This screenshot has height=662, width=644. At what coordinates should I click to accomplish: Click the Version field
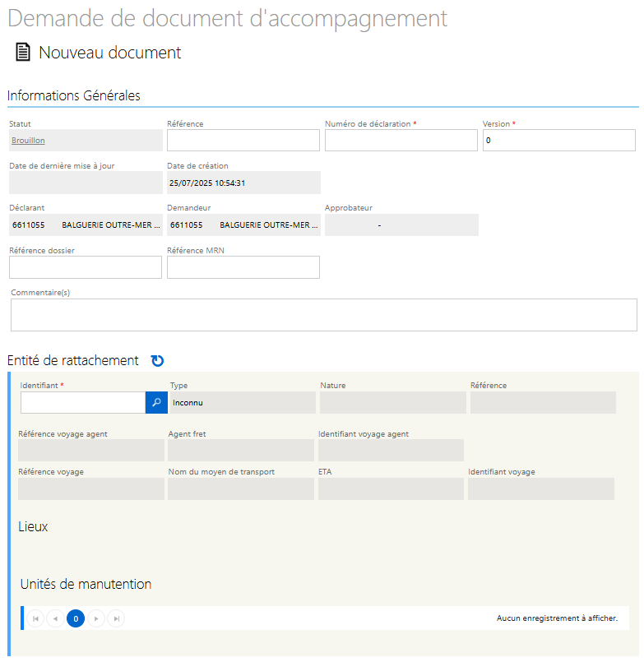click(x=558, y=141)
